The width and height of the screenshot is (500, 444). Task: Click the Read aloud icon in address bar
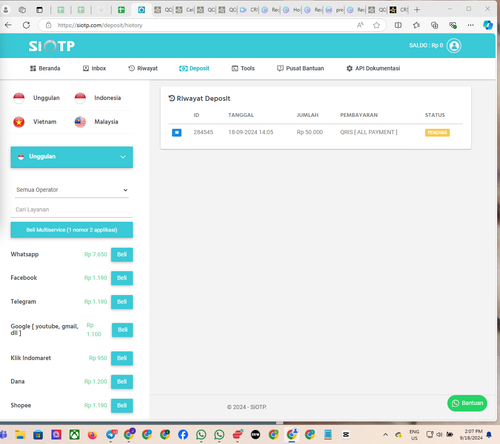tap(360, 25)
